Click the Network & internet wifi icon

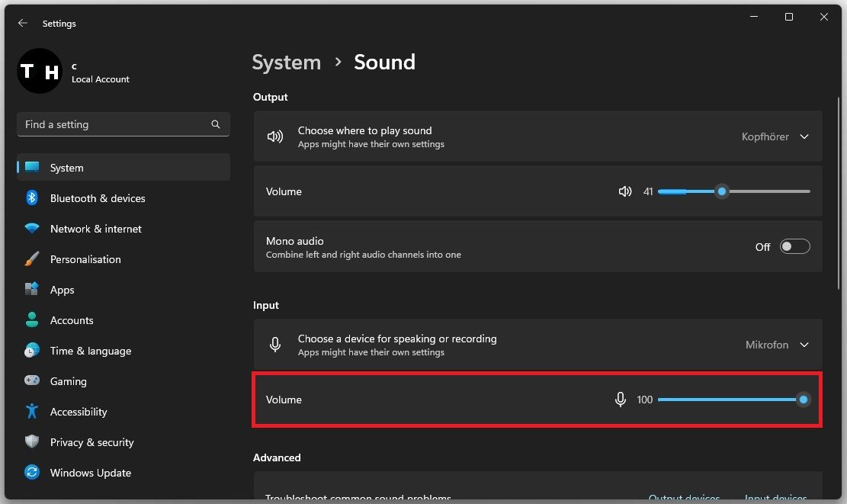click(32, 229)
